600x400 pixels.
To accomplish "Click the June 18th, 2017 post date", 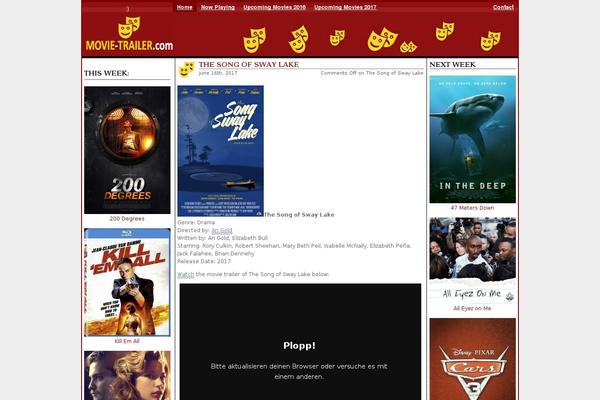I will pos(218,73).
